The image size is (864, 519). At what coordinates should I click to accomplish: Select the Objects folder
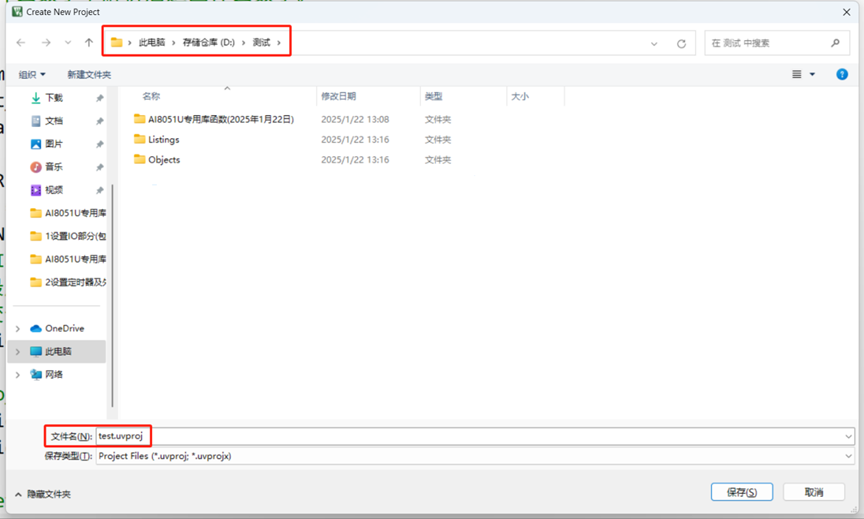pyautogui.click(x=164, y=160)
